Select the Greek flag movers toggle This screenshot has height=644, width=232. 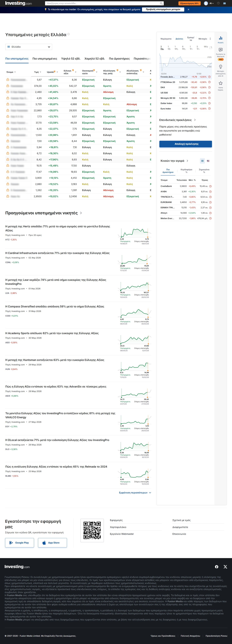point(202,161)
